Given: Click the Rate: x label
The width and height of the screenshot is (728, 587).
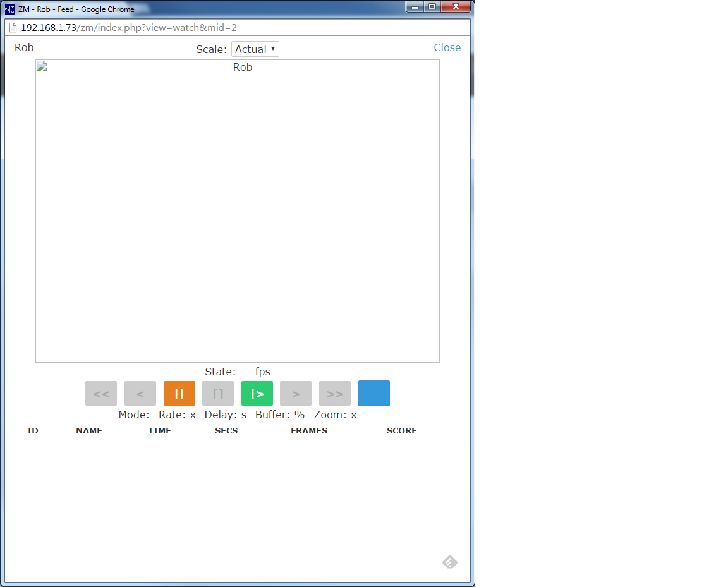Looking at the screenshot, I should [177, 415].
